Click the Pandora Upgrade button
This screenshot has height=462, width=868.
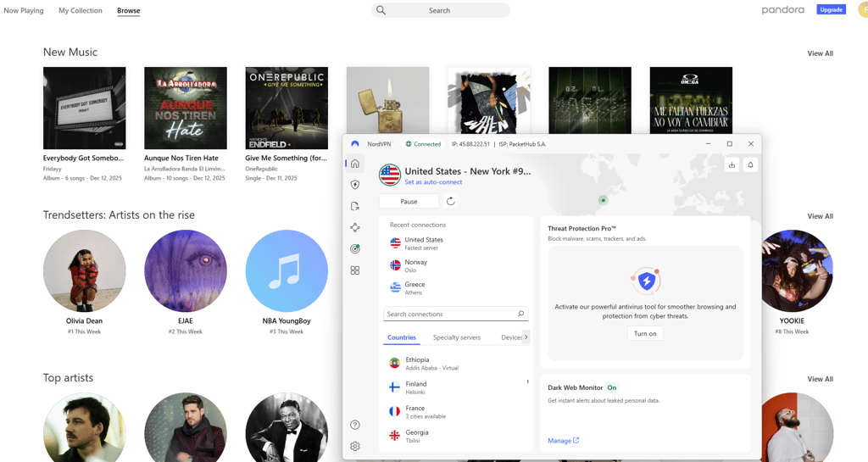click(x=831, y=9)
